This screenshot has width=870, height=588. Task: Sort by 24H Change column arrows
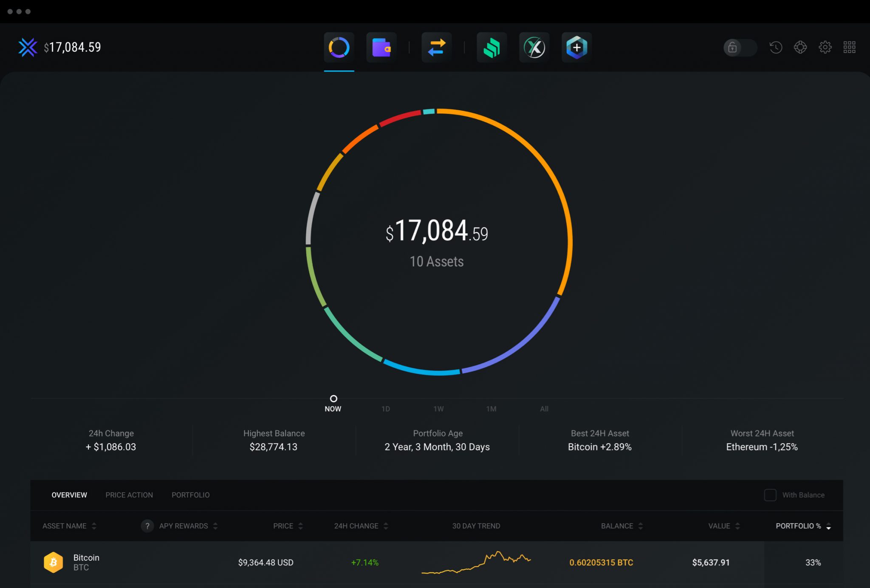(x=386, y=526)
